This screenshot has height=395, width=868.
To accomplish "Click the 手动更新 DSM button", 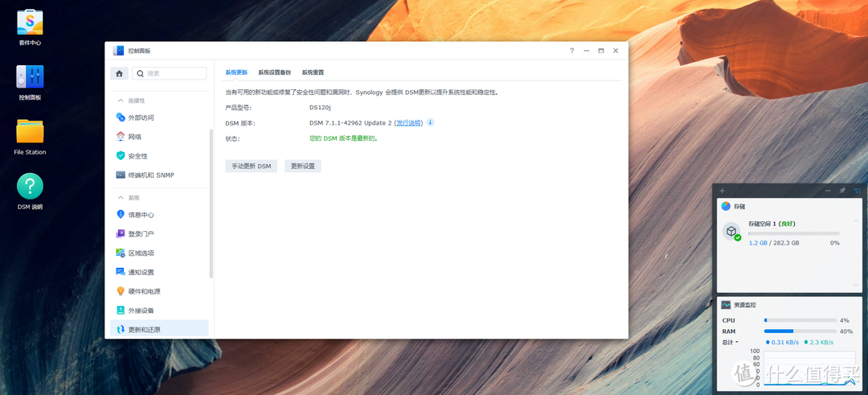I will click(x=252, y=167).
